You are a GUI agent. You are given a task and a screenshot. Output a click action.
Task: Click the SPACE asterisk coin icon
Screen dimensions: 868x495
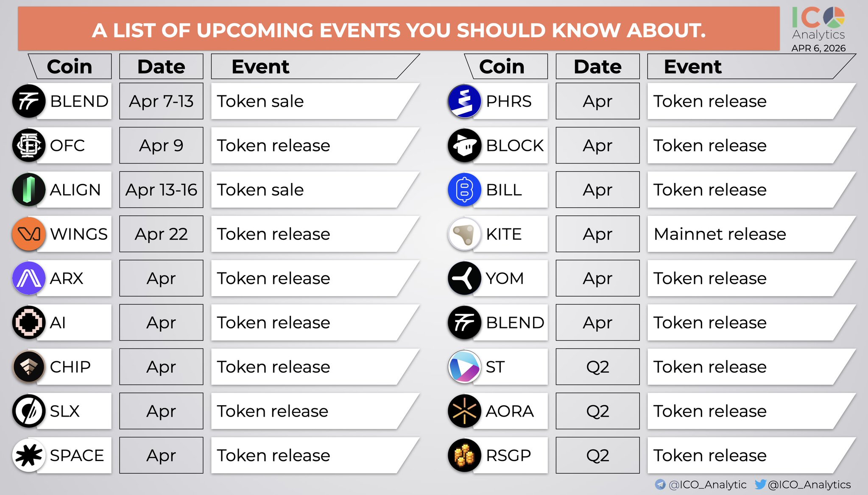pyautogui.click(x=29, y=455)
